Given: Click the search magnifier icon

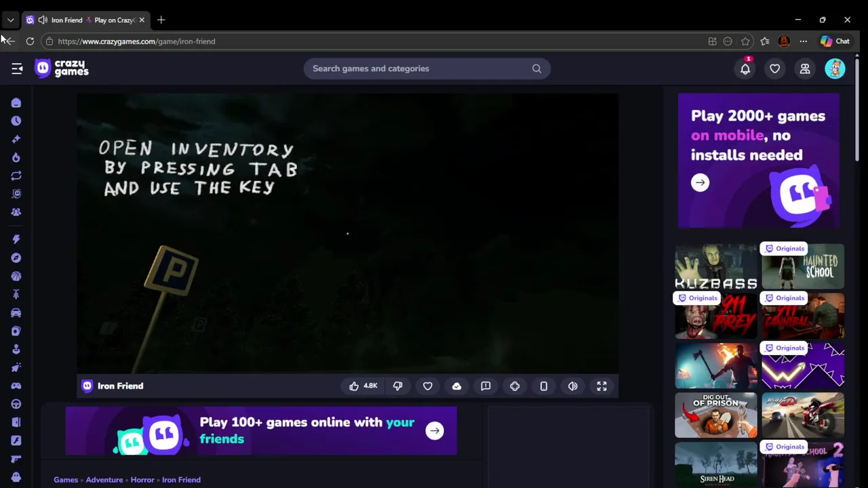Looking at the screenshot, I should pos(536,68).
